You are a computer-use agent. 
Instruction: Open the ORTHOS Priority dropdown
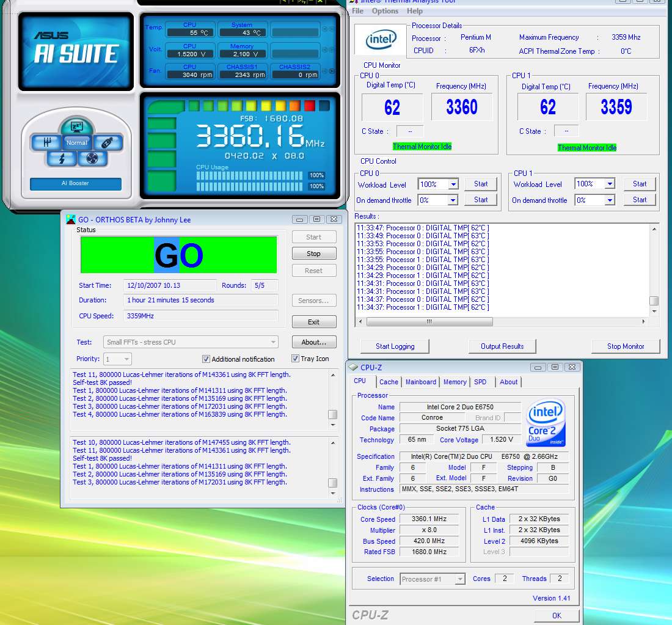(117, 359)
